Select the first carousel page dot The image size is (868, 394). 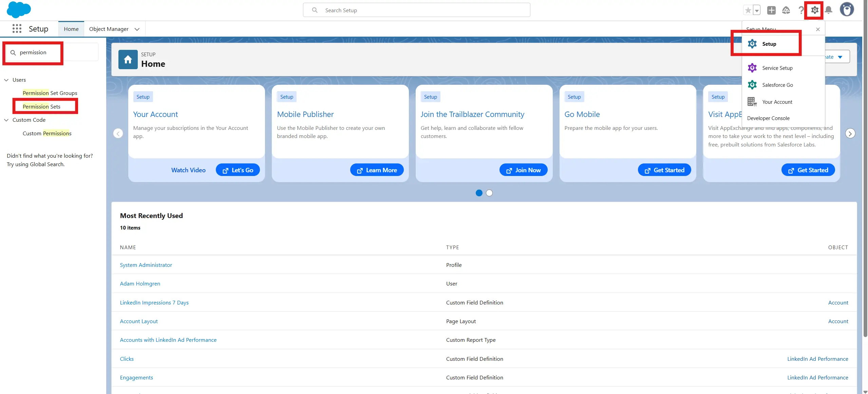[x=479, y=193]
